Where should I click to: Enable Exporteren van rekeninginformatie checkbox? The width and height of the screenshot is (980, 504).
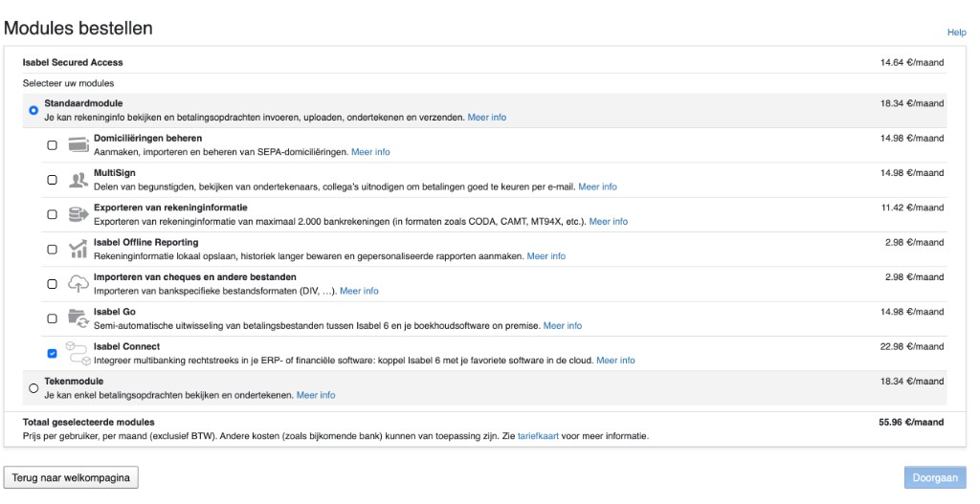52,214
